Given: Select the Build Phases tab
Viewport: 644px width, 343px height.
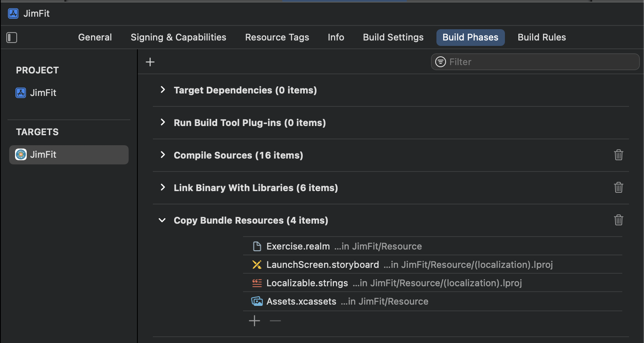Looking at the screenshot, I should pos(471,38).
